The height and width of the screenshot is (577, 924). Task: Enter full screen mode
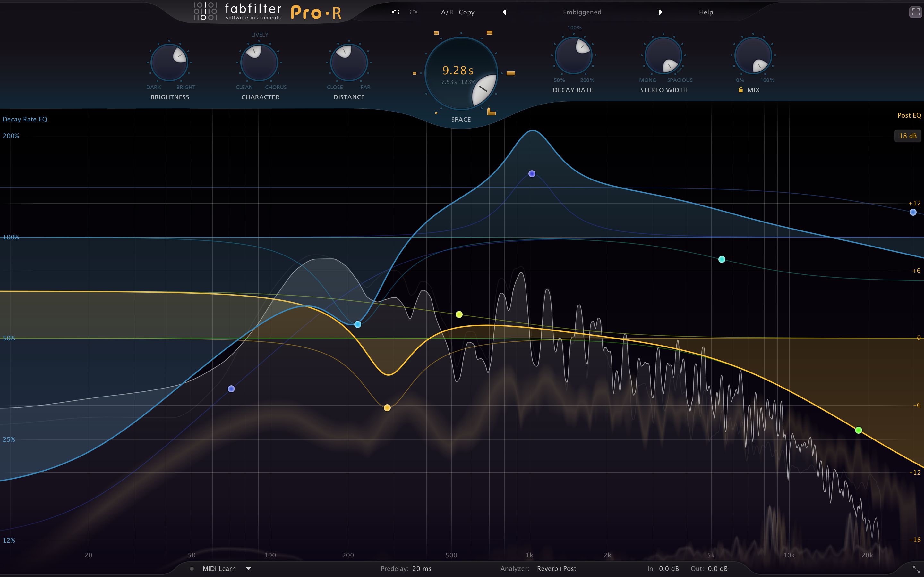tap(915, 12)
